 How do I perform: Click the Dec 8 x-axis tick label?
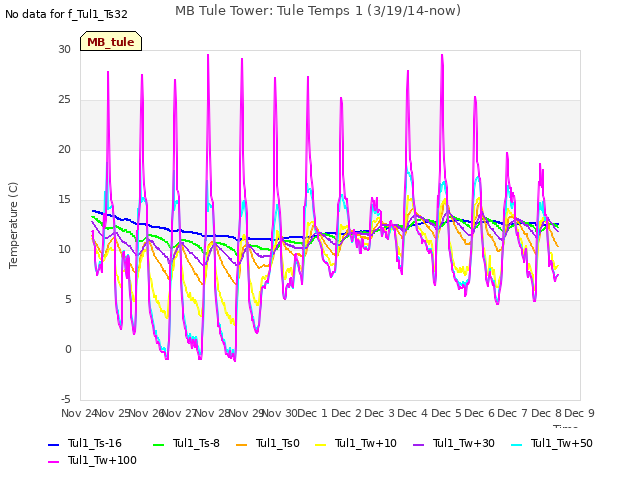(x=546, y=413)
